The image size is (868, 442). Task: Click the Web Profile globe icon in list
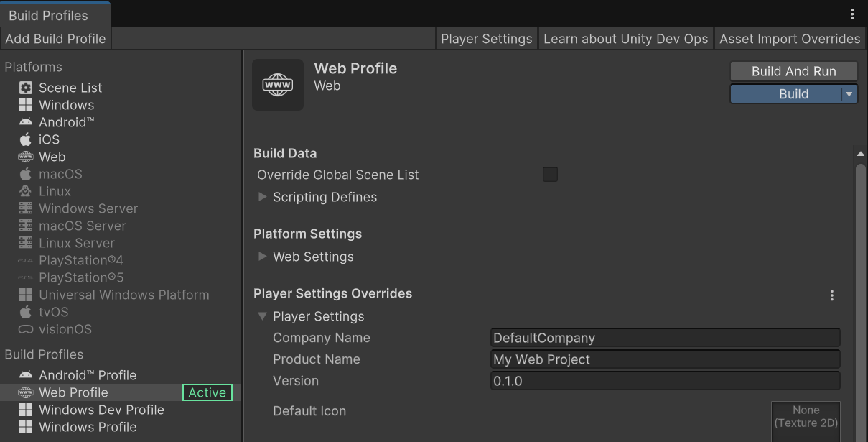coord(26,392)
